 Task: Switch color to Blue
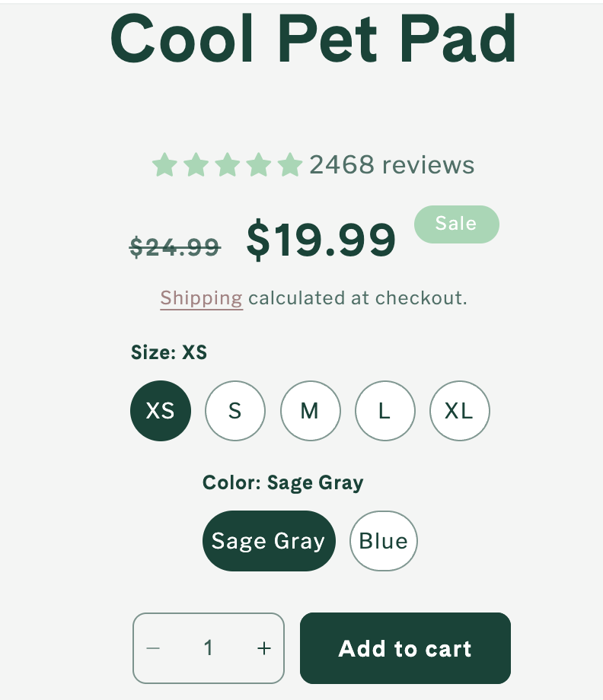coord(384,541)
